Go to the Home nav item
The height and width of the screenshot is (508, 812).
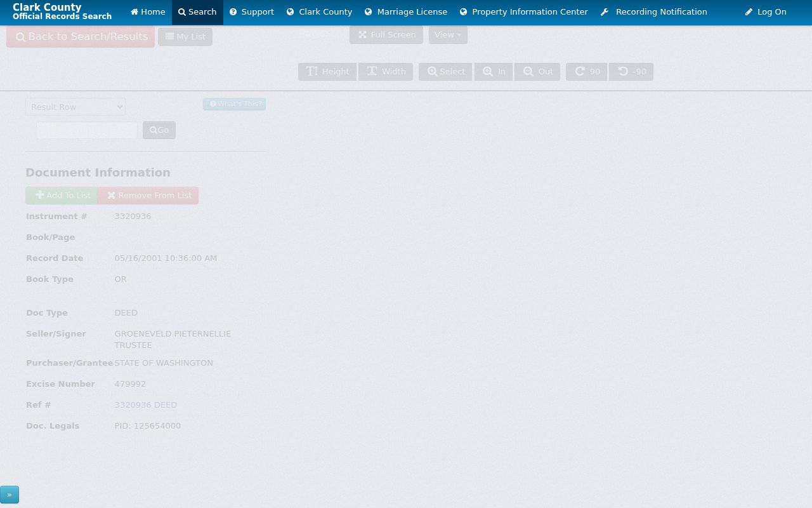click(148, 12)
